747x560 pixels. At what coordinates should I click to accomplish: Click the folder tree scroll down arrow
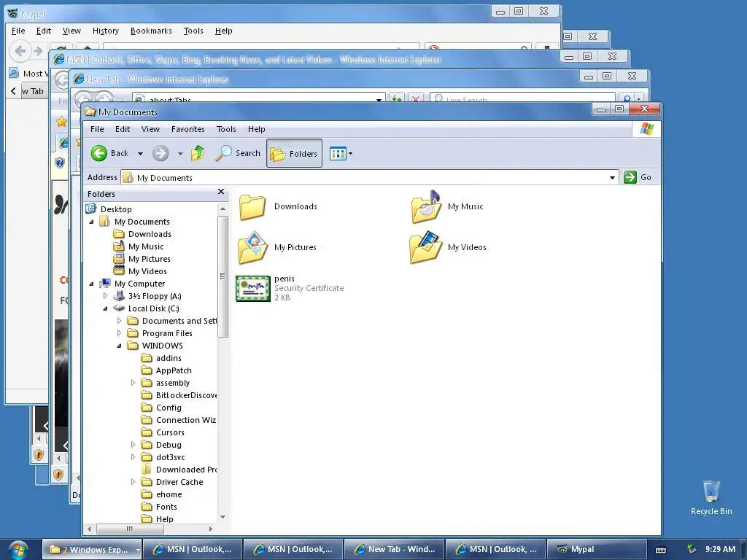(x=222, y=517)
